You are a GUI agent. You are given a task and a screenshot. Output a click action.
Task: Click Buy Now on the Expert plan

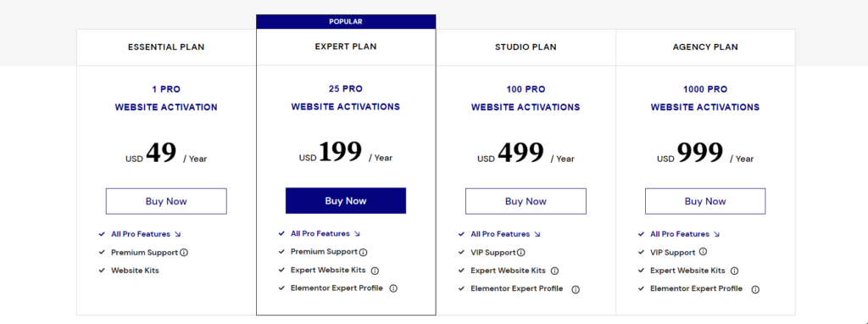pos(346,200)
